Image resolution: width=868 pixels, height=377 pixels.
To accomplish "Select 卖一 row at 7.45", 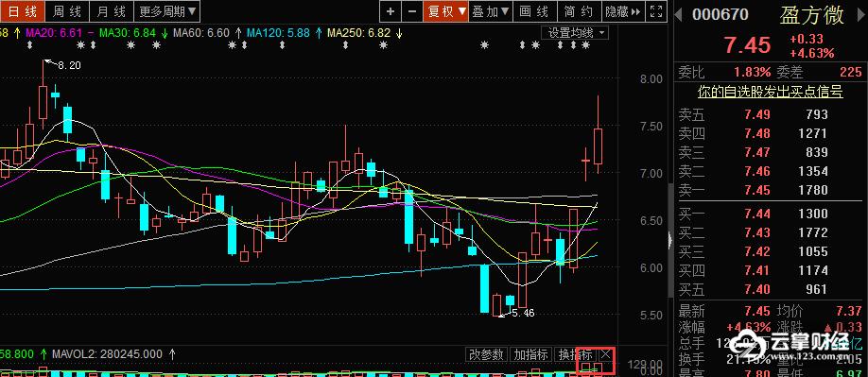I will point(770,190).
